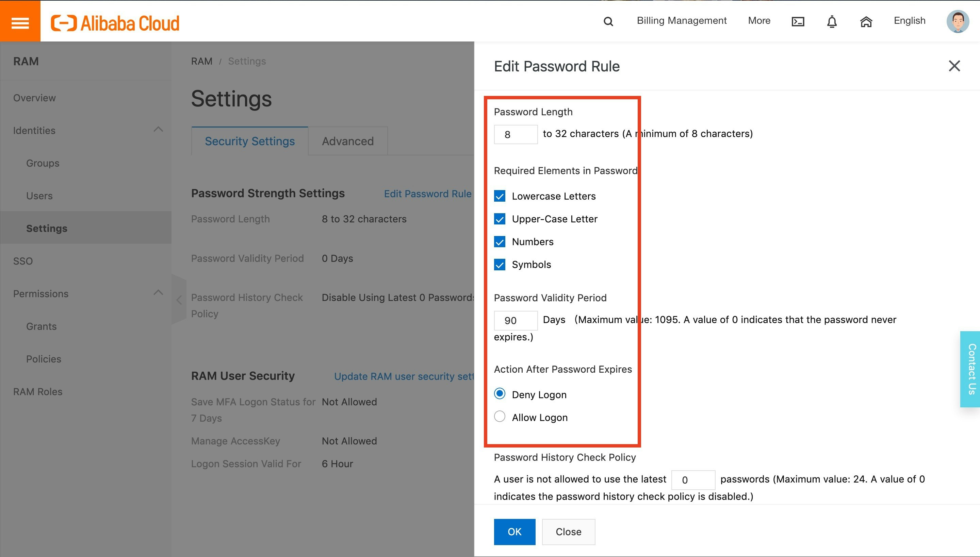Open SSO in sidebar
Image resolution: width=980 pixels, height=557 pixels.
[23, 261]
